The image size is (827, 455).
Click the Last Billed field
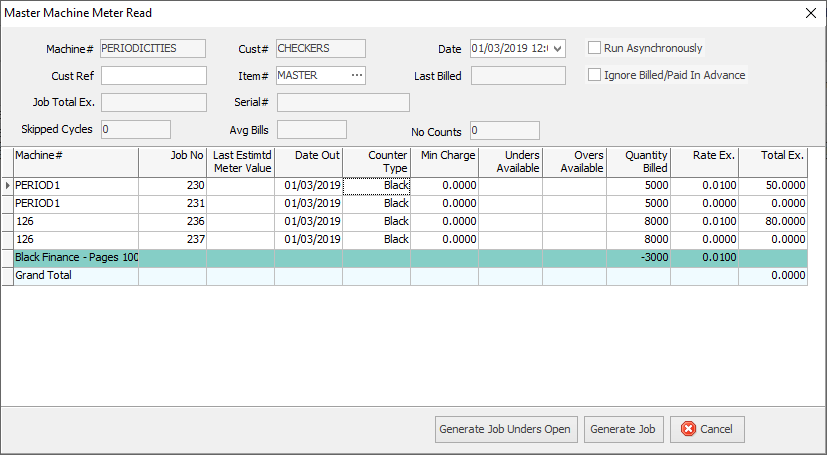518,75
